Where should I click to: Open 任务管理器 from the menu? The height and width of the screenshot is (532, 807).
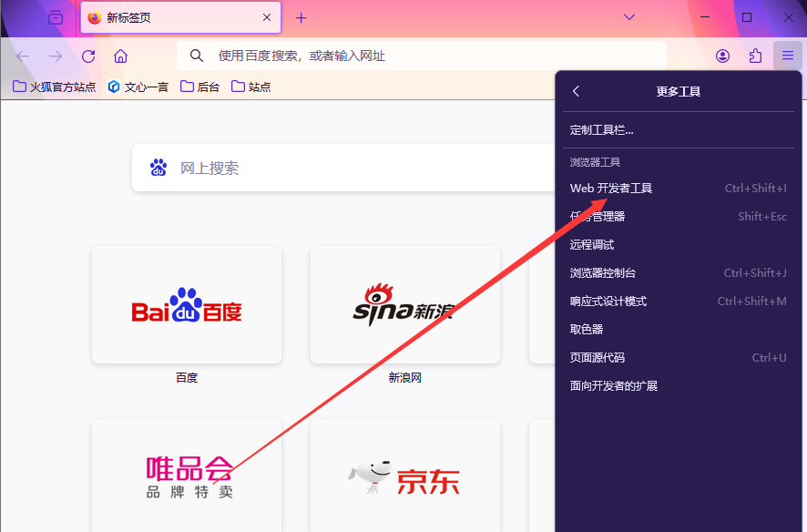pos(679,217)
